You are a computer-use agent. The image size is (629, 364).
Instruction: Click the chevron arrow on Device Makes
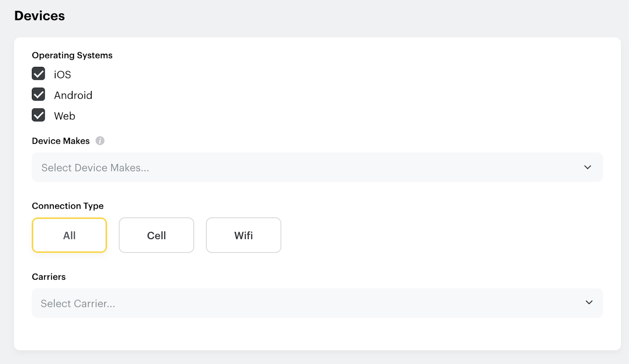[x=587, y=167]
